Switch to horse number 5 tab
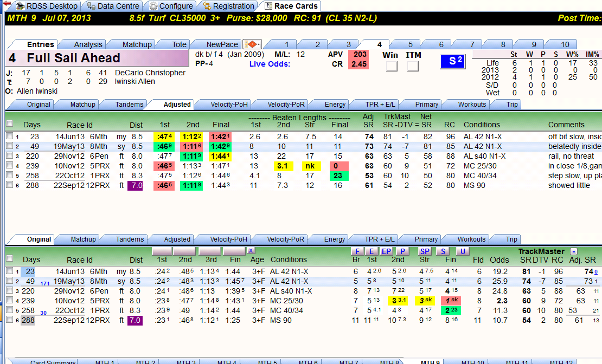 pos(410,44)
